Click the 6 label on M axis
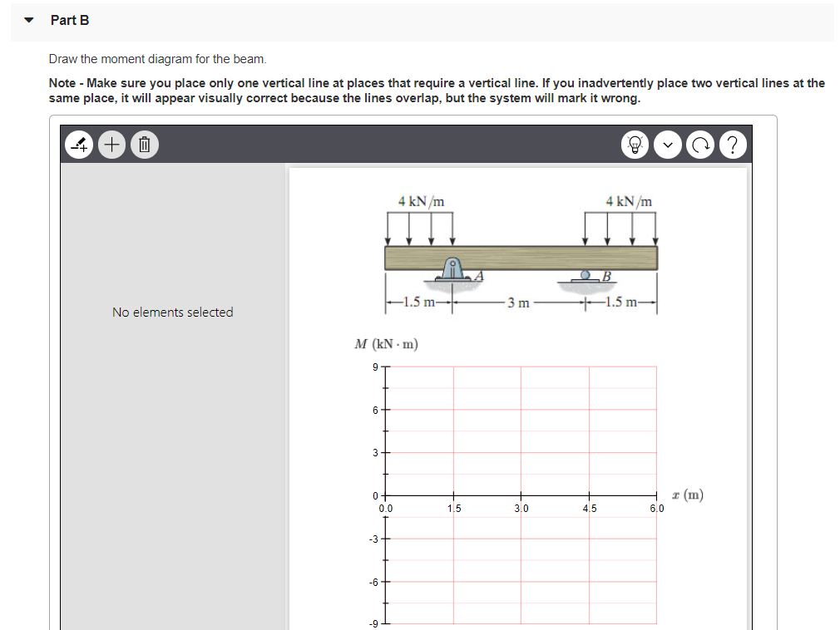 [375, 410]
